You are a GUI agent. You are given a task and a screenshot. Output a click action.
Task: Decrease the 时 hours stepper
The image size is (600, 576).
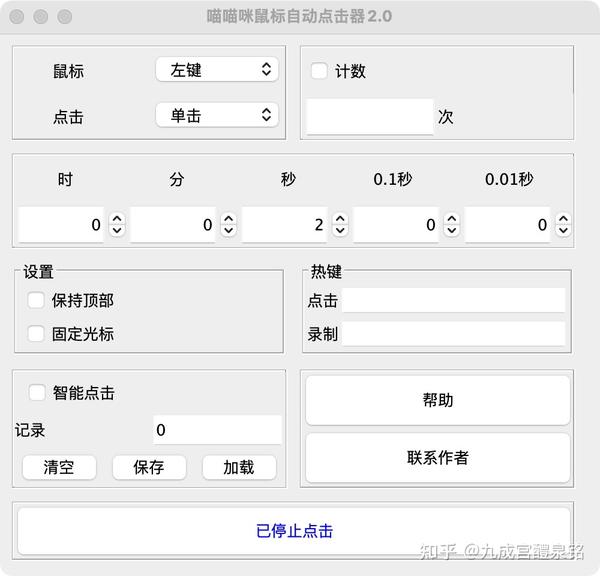[117, 230]
